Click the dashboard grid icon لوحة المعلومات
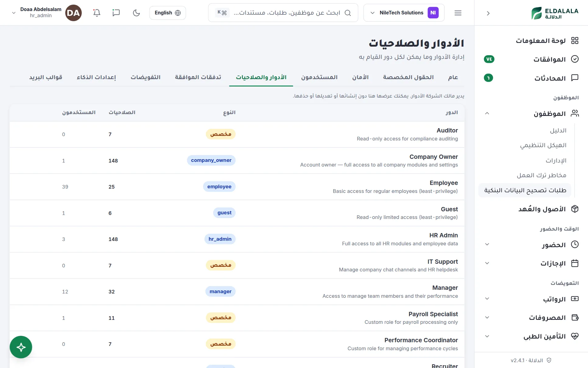This screenshot has height=368, width=588. pos(575,40)
